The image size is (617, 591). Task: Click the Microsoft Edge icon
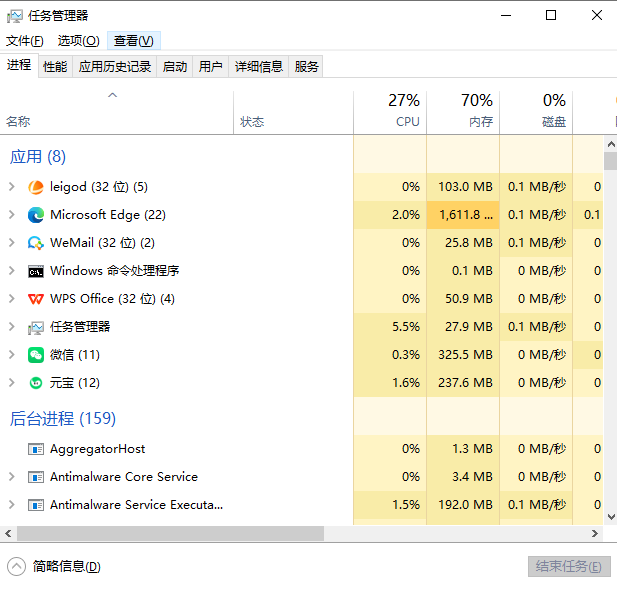[x=36, y=215]
